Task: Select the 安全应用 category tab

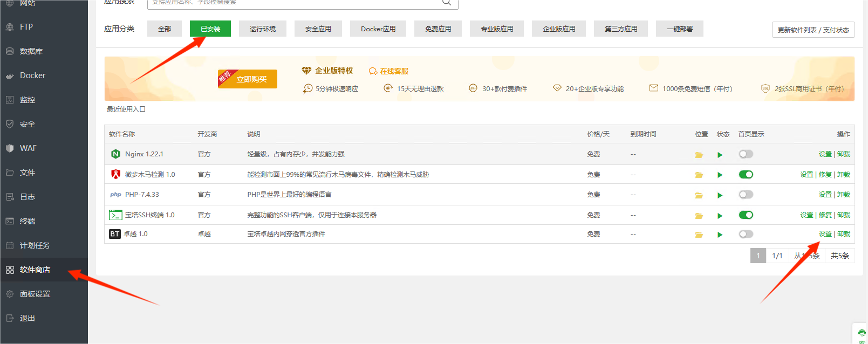Action: click(x=318, y=29)
